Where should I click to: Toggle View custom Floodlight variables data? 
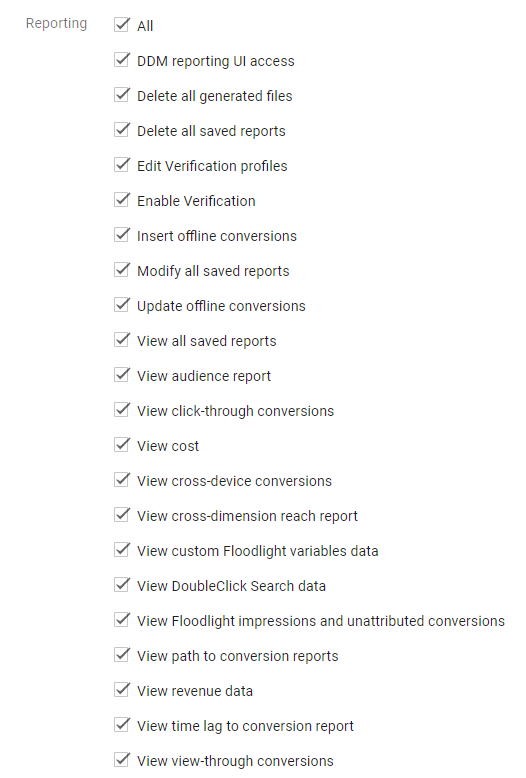(x=122, y=550)
